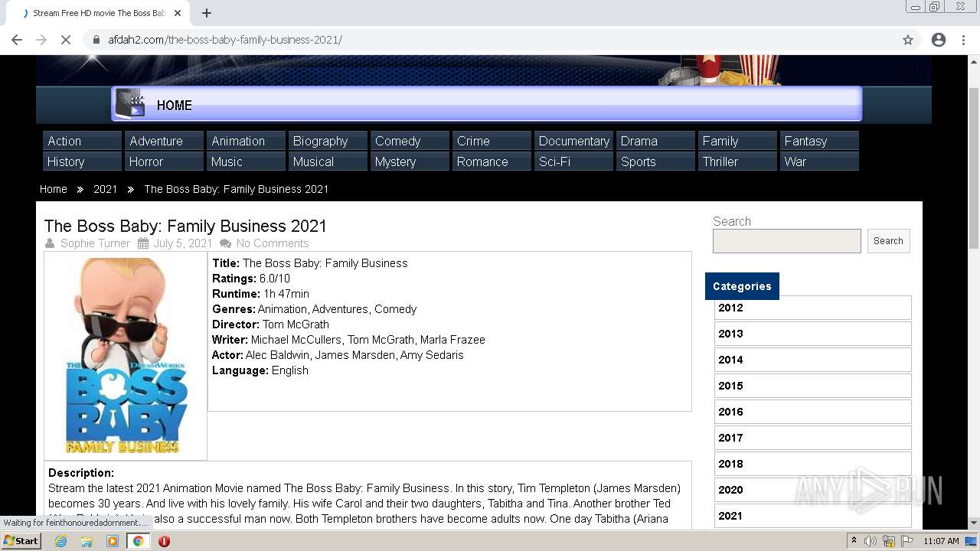Select the 2016 category

pyautogui.click(x=812, y=412)
